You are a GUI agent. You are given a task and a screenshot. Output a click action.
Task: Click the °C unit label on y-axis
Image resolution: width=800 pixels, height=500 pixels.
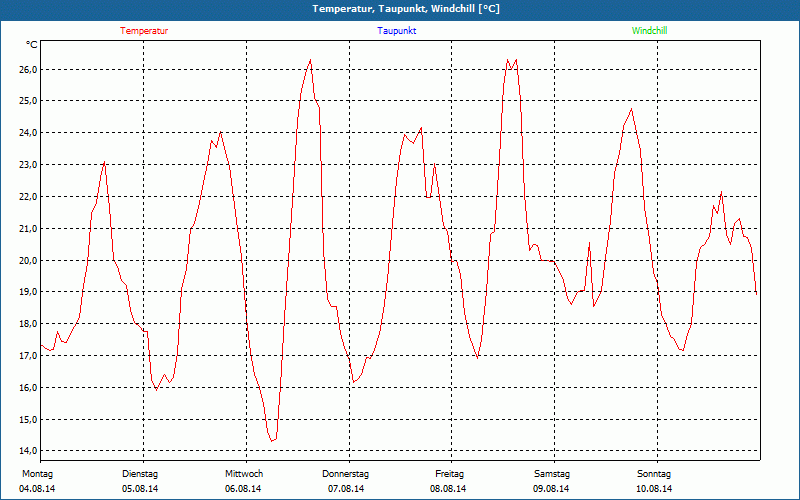[32, 45]
